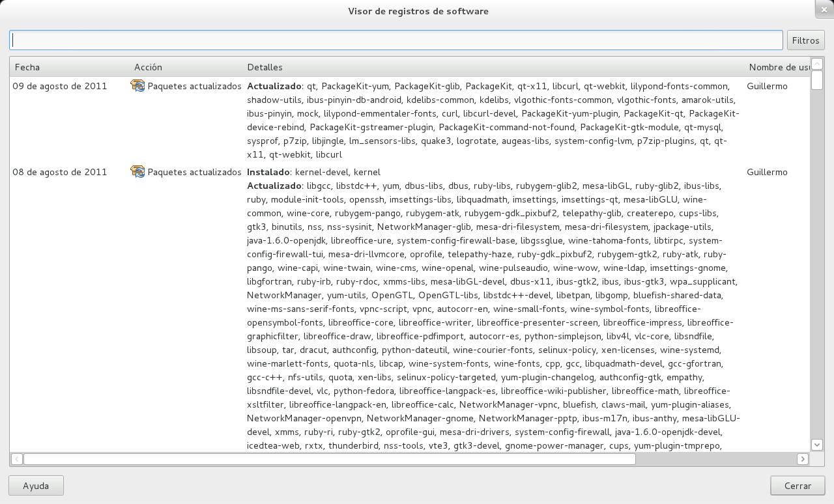Click 'Guillermo' in the 09 de agosto row
Image resolution: width=834 pixels, height=504 pixels.
pyautogui.click(x=767, y=86)
